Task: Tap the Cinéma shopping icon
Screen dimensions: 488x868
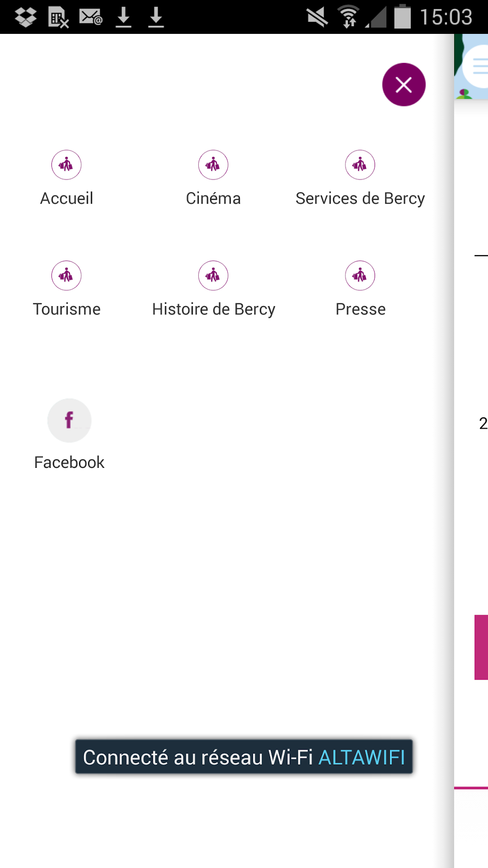Action: tap(213, 165)
